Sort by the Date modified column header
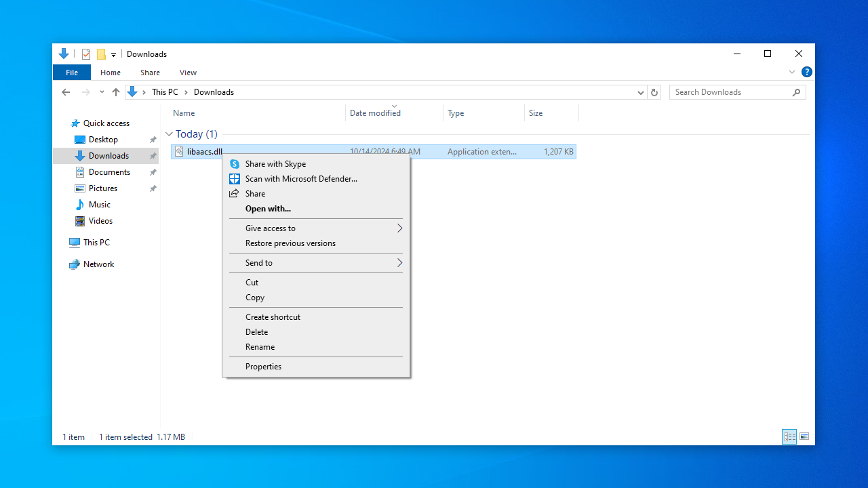 [x=375, y=113]
